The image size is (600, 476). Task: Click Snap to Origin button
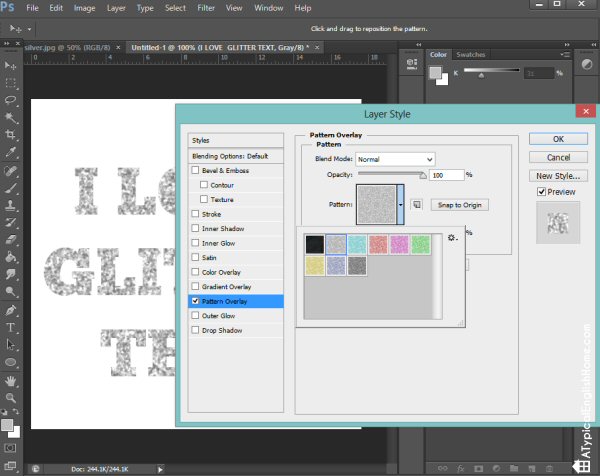pos(460,205)
